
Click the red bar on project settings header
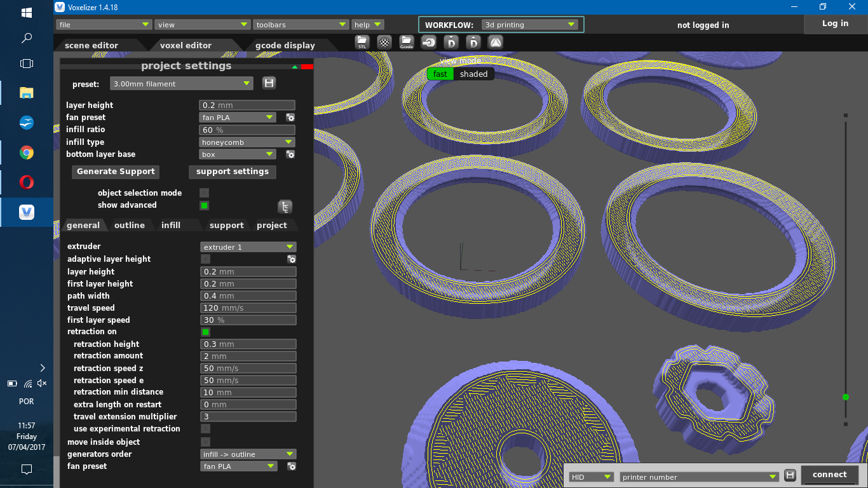pyautogui.click(x=307, y=67)
